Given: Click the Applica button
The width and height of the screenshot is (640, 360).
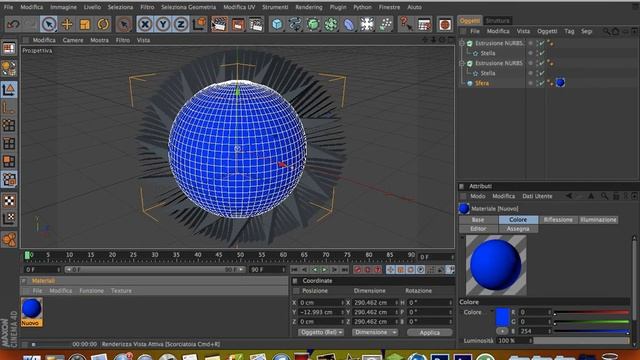Looking at the screenshot, I should (429, 332).
